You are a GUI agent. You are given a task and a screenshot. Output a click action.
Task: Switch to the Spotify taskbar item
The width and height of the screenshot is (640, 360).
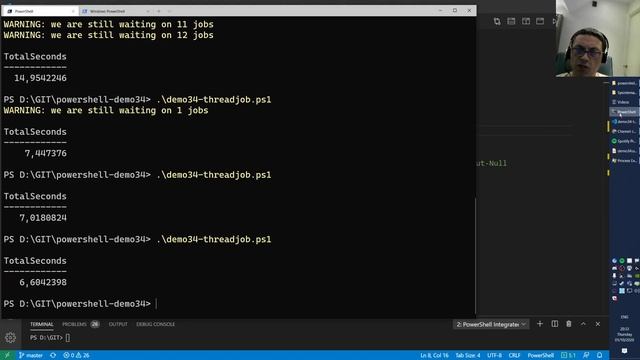coord(624,141)
